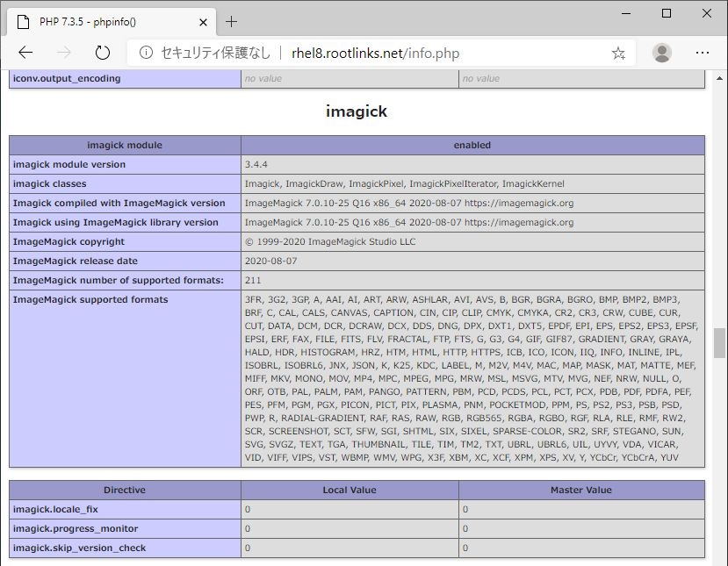Image resolution: width=728 pixels, height=566 pixels.
Task: Click the 'enabled' header cell
Action: point(472,145)
